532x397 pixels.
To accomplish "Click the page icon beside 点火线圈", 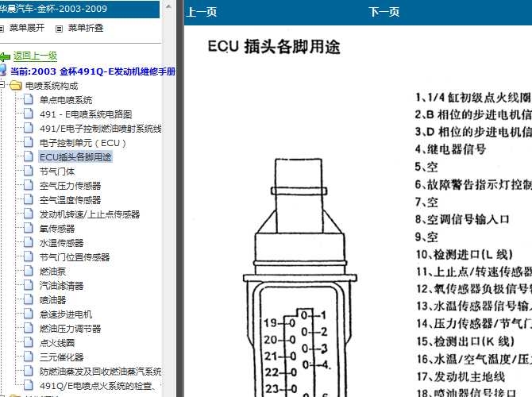I will [x=29, y=341].
